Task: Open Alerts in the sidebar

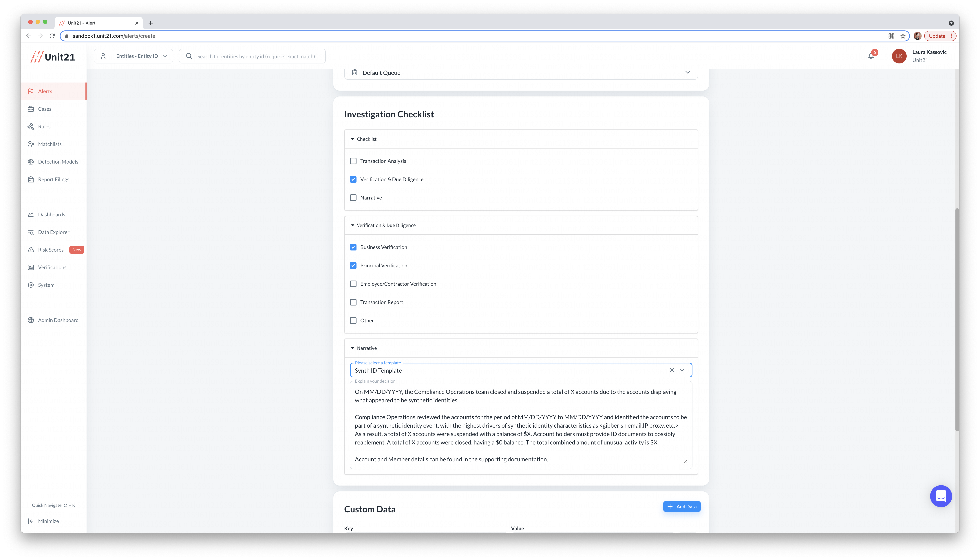Action: click(x=54, y=91)
